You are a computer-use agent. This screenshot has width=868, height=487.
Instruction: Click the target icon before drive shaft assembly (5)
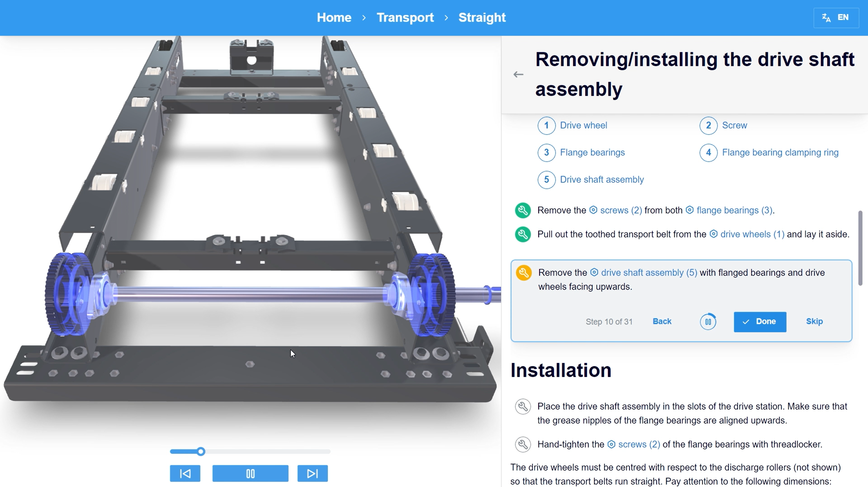pyautogui.click(x=594, y=272)
